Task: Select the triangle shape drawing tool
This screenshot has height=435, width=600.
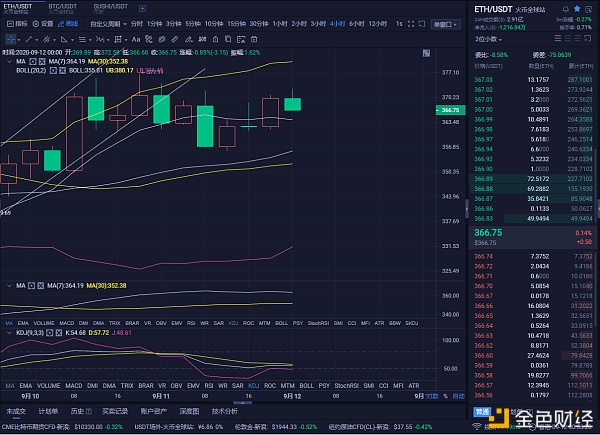Action: (64, 39)
